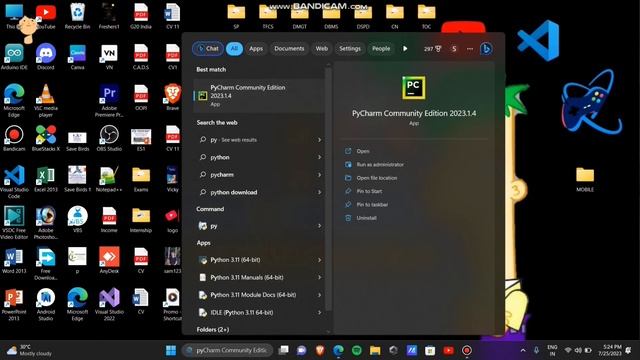Open Android Studio desktop shortcut

pos(46,304)
